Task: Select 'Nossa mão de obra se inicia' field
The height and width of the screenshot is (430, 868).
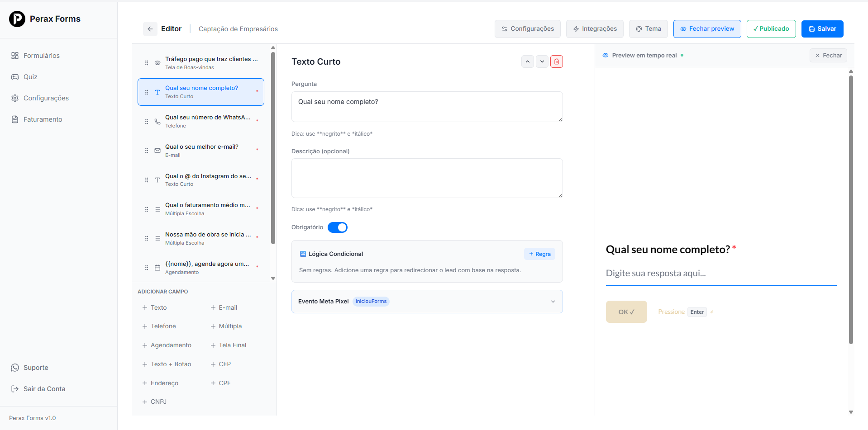Action: (201, 238)
